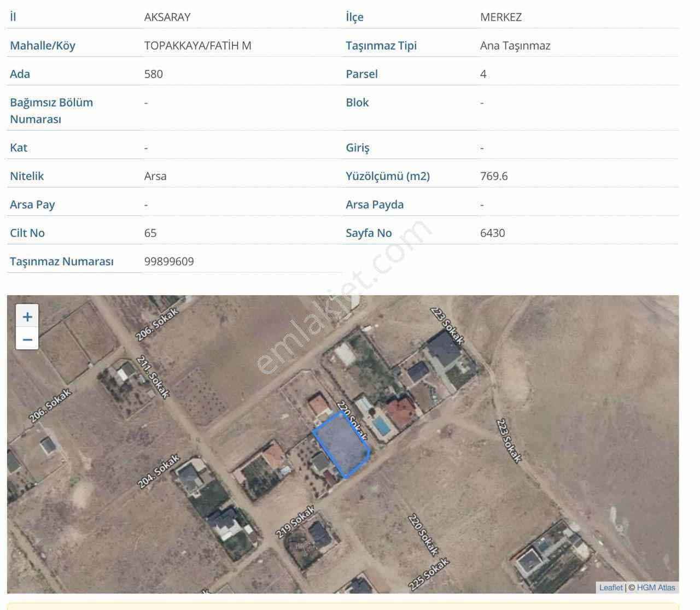
Task: Select the Nitelik value Arsa
Action: coord(155,176)
